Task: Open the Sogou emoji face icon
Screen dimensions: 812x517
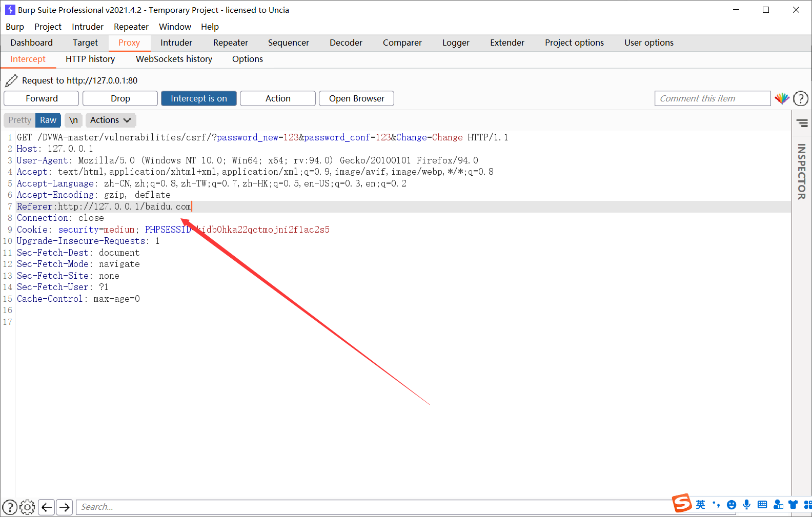Action: point(732,505)
